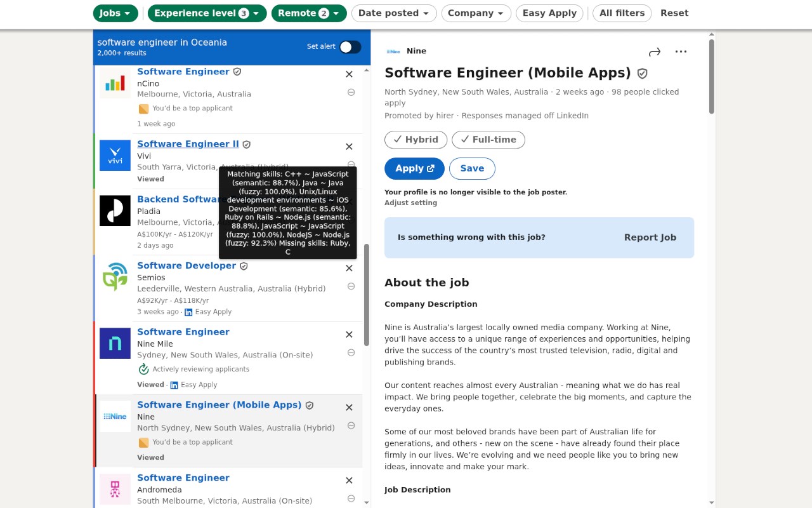The height and width of the screenshot is (508, 812).
Task: Toggle the Set alert switch
Action: [x=350, y=47]
